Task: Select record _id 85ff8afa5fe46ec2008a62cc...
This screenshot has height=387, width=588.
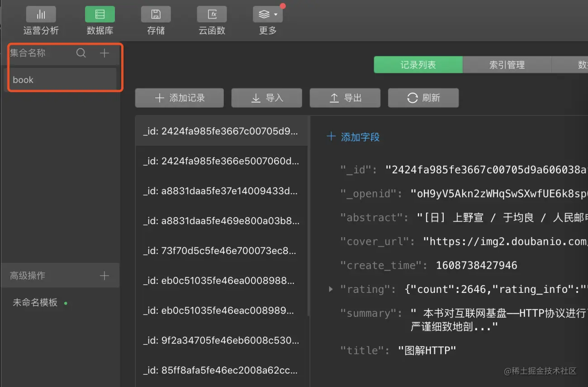Action: [222, 370]
